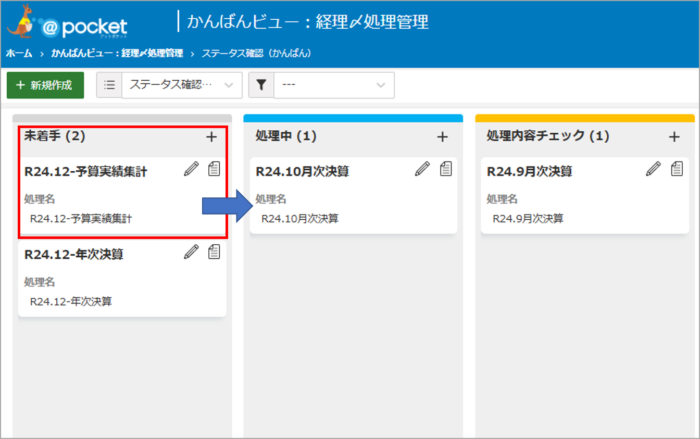This screenshot has height=439, width=700.
Task: Add a card to 処理中 column with plus
Action: pyautogui.click(x=442, y=137)
